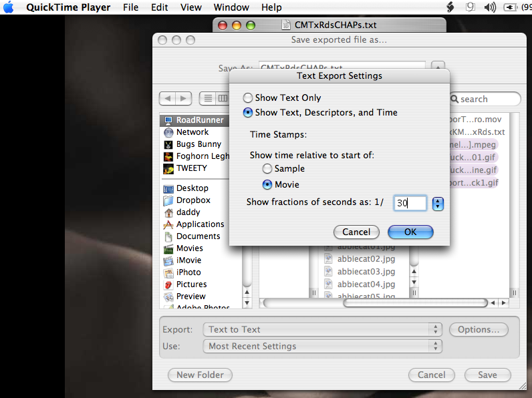Cancel the Text Export Settings dialog

pyautogui.click(x=356, y=232)
